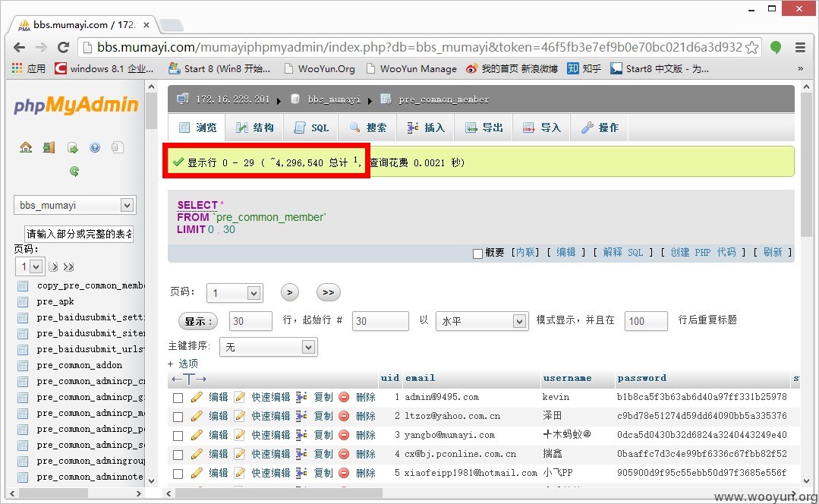Image resolution: width=819 pixels, height=504 pixels.
Task: Switch to the 浏览 browse tab
Action: click(x=197, y=128)
